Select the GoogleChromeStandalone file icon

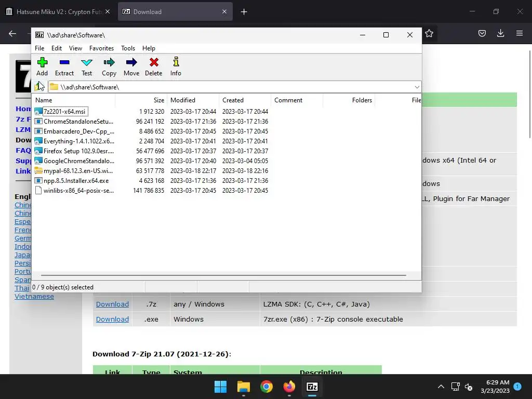pyautogui.click(x=38, y=161)
